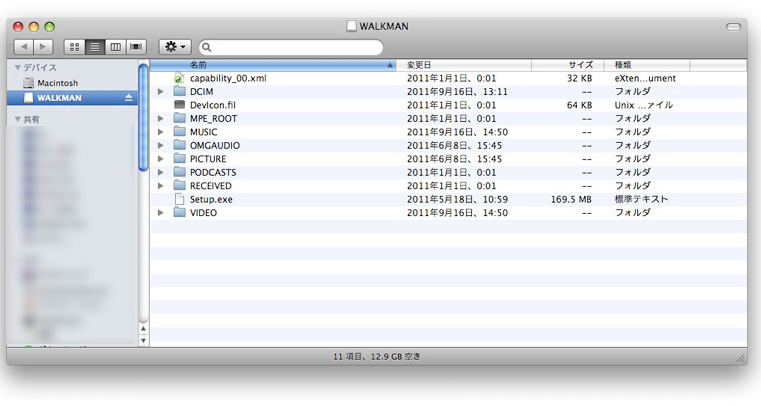
Task: Select the capability_00.xml file icon
Action: [x=180, y=78]
